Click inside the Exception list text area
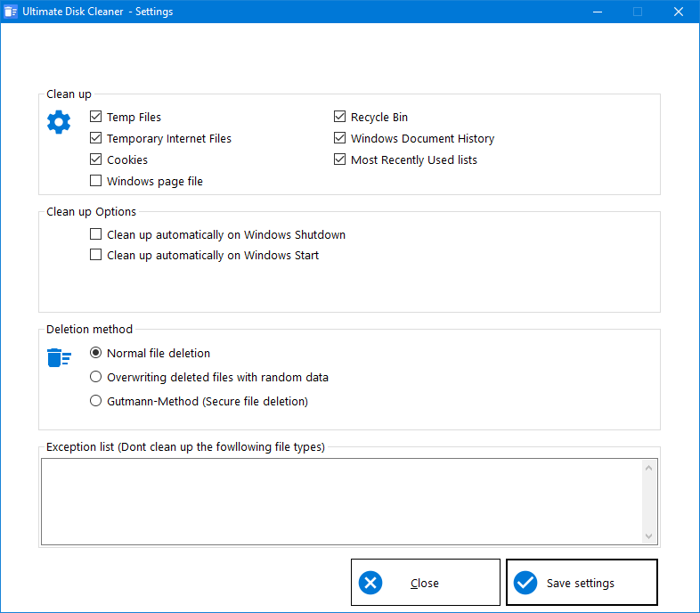700x613 pixels. pos(338,501)
